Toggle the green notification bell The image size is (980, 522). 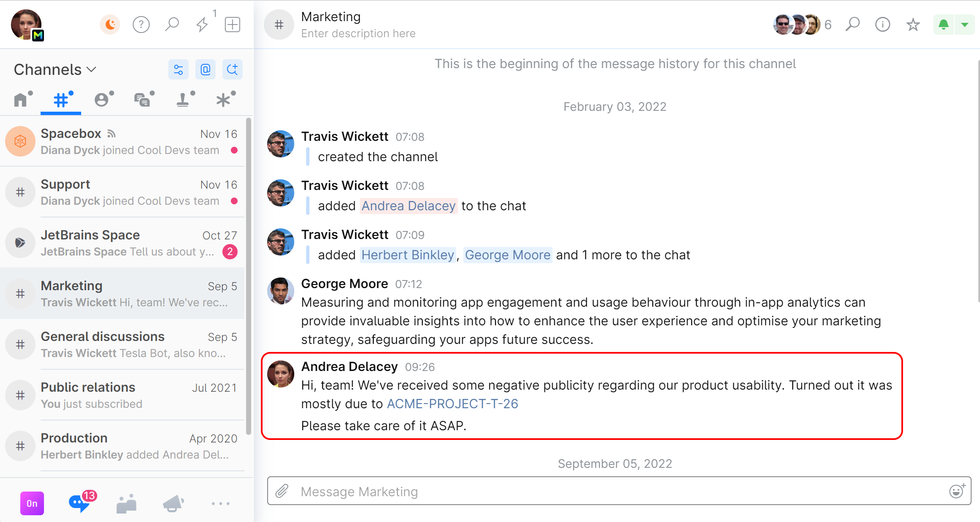(943, 25)
